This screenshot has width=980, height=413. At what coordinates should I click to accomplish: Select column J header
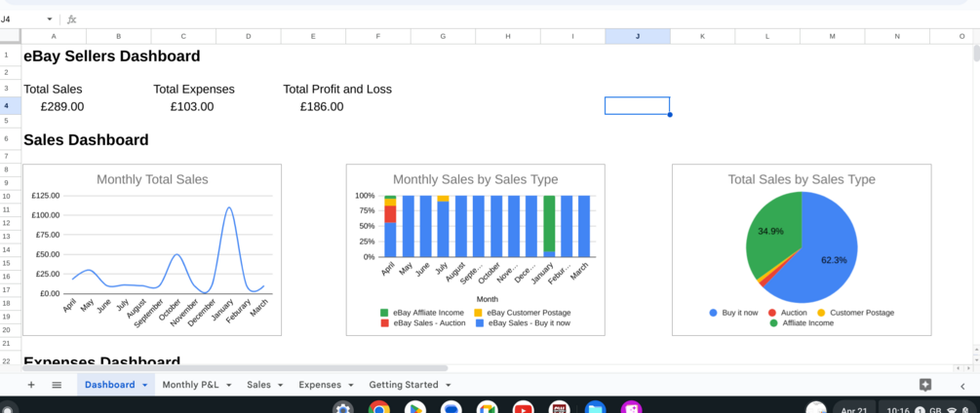(x=638, y=36)
